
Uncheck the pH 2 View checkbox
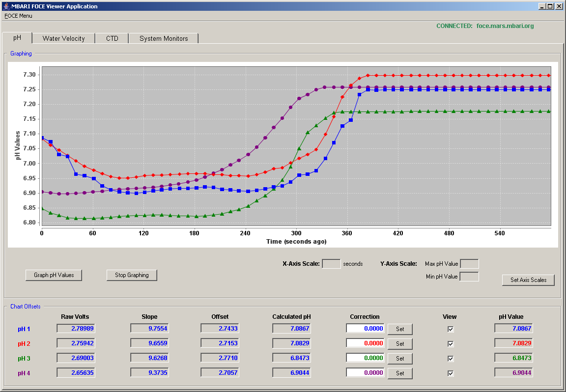pos(451,344)
